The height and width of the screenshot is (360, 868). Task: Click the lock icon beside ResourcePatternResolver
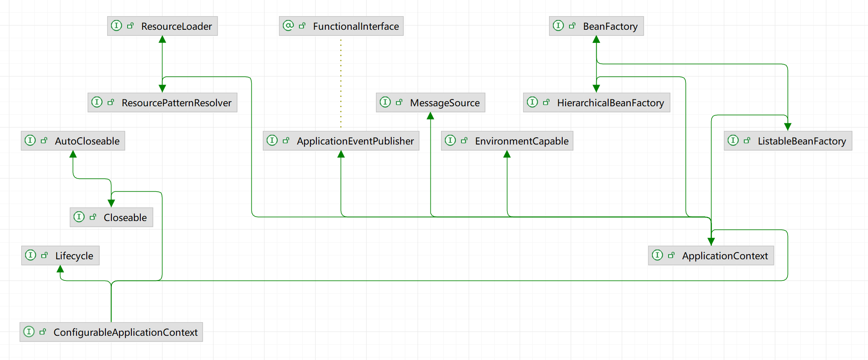coord(111,102)
